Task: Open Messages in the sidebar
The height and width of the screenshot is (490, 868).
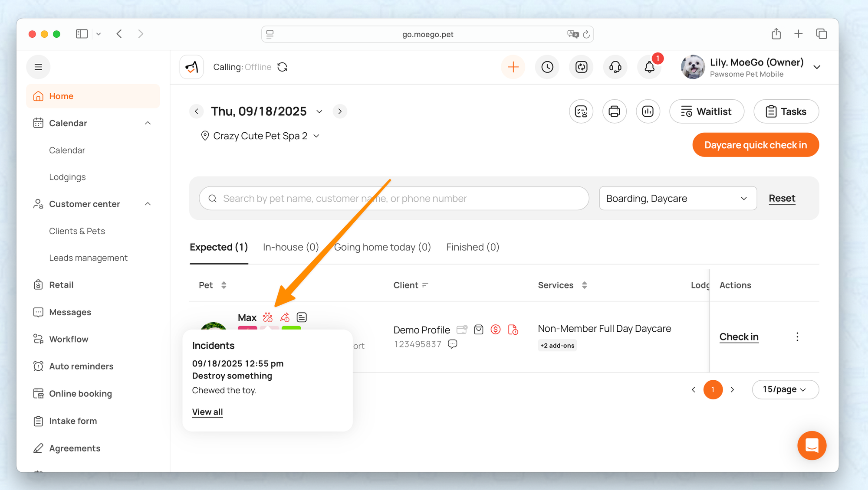Action: point(70,312)
